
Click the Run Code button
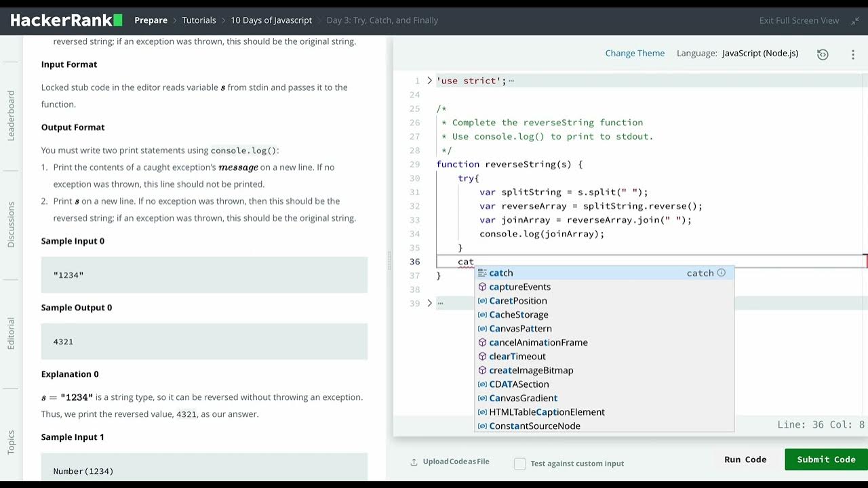[x=745, y=460]
